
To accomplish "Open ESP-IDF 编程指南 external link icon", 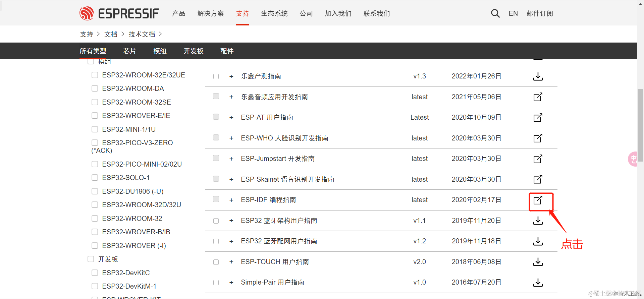I will [x=538, y=200].
